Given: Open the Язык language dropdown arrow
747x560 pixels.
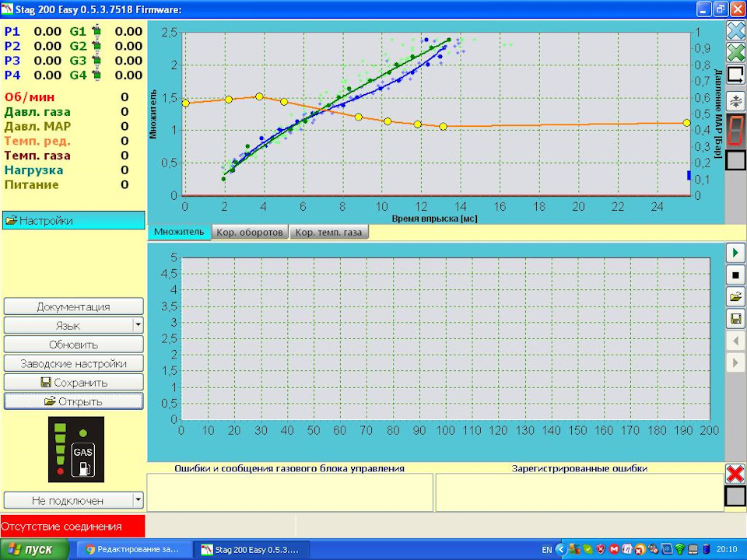Looking at the screenshot, I should pyautogui.click(x=138, y=325).
